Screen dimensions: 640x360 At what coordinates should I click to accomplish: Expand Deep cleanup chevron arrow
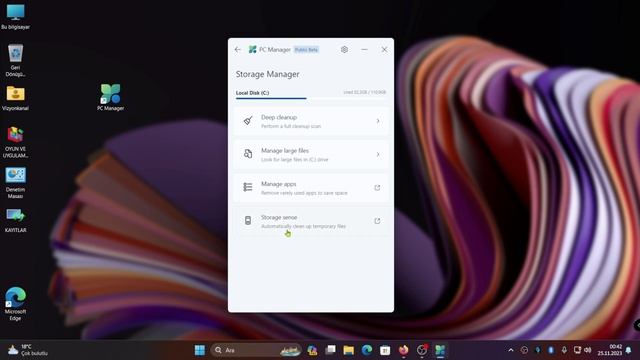(378, 121)
